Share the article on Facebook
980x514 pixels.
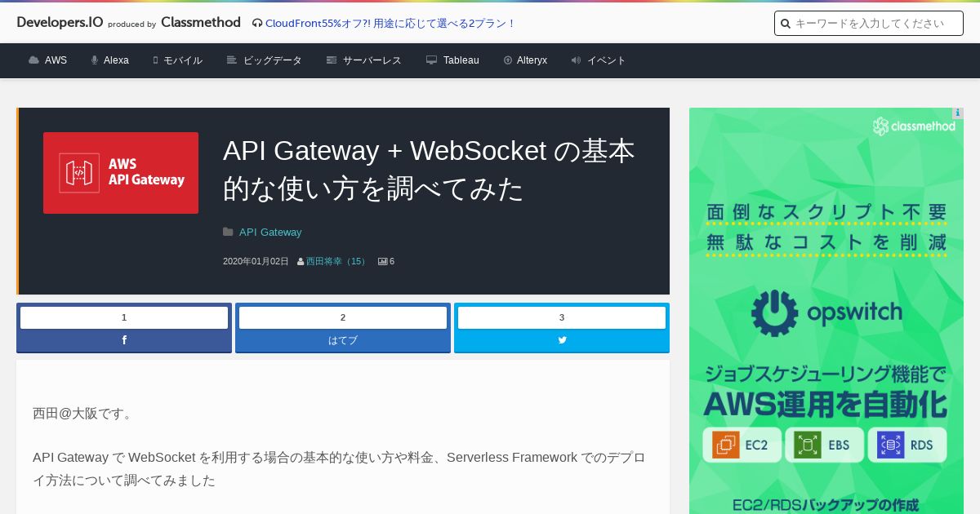click(124, 340)
